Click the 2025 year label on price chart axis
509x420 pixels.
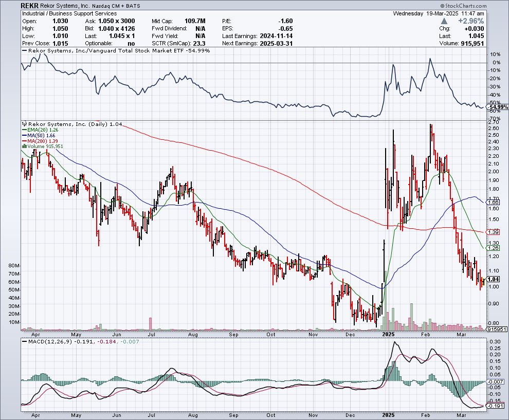pyautogui.click(x=388, y=334)
